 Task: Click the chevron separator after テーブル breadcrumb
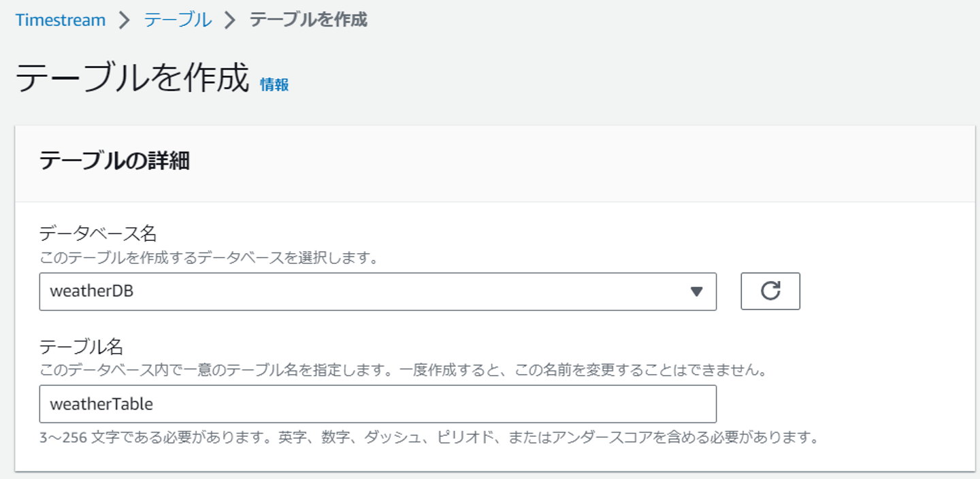point(230,20)
